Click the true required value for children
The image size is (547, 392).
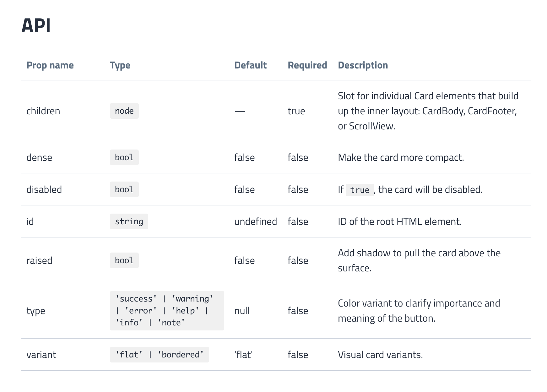(296, 111)
